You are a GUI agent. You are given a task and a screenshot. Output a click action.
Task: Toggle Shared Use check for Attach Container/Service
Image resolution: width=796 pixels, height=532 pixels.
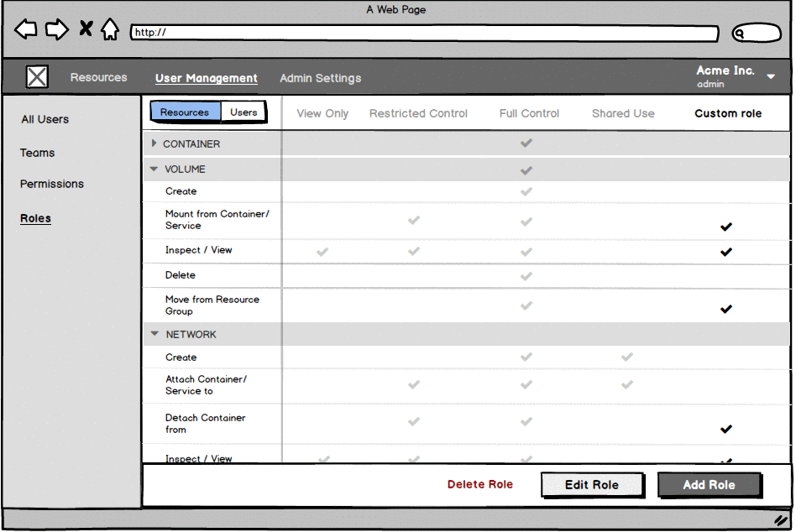coord(627,384)
